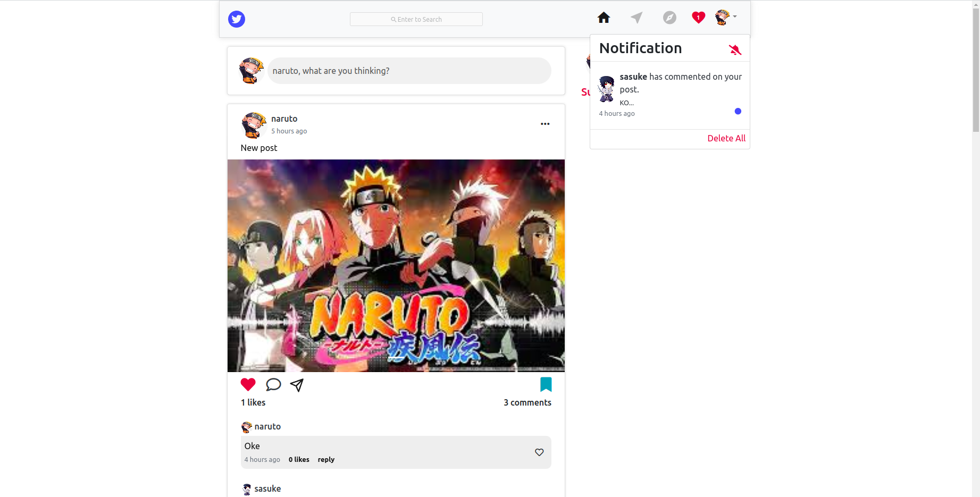Screen dimensions: 980x497
Task: Open naruto's profile from post header name
Action: [x=284, y=119]
